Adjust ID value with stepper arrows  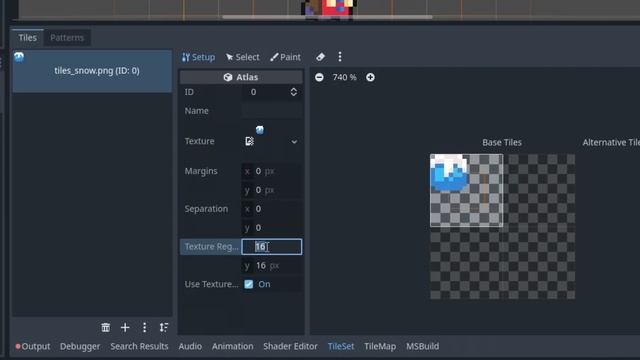[293, 92]
